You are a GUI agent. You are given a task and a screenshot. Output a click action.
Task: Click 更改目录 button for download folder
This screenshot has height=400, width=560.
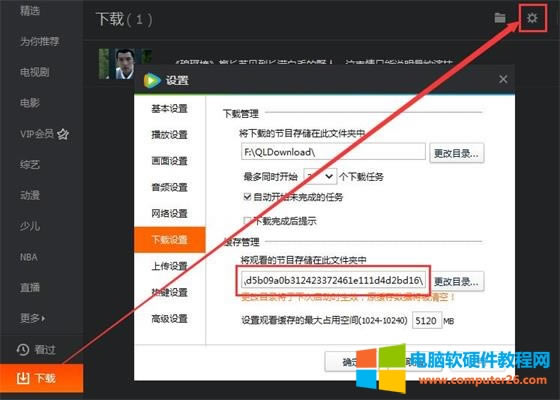point(456,153)
